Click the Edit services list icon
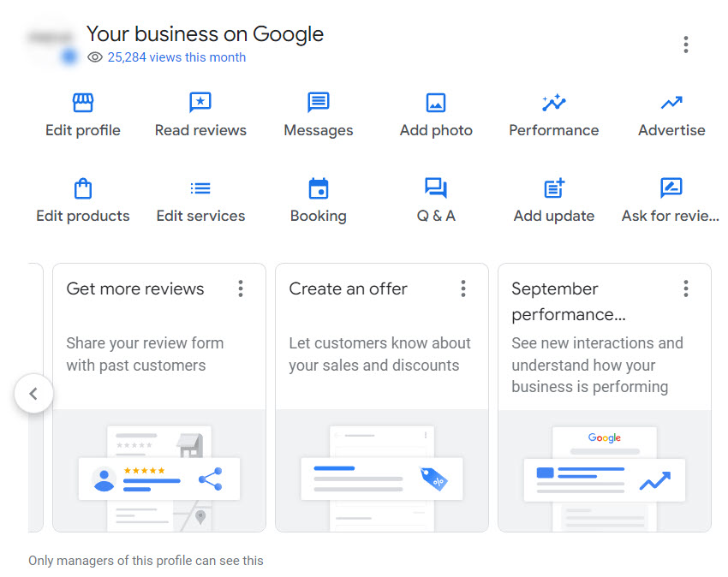This screenshot has width=728, height=577. coord(200,188)
